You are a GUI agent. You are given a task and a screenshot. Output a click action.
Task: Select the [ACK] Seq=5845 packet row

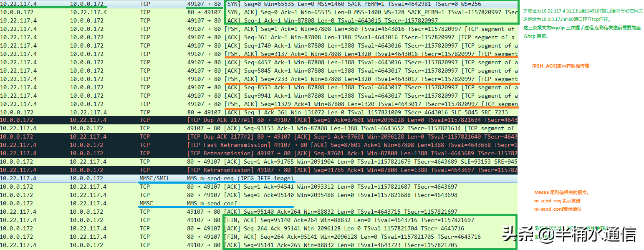tap(259, 71)
